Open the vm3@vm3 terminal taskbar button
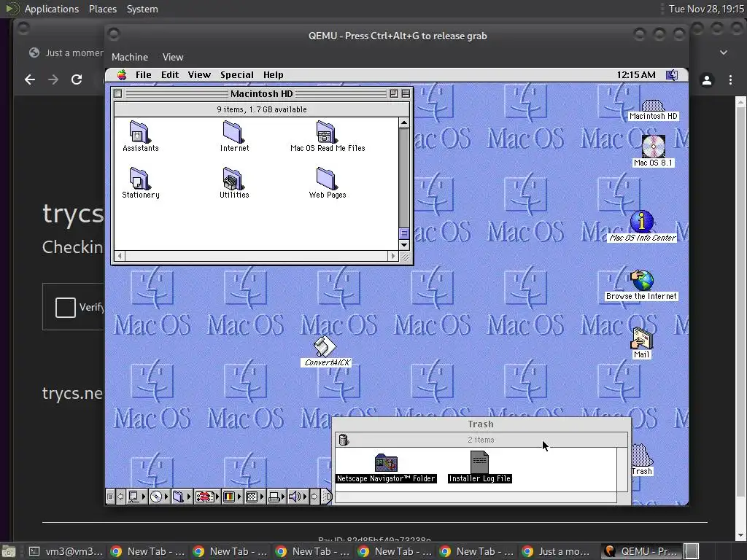 66,551
